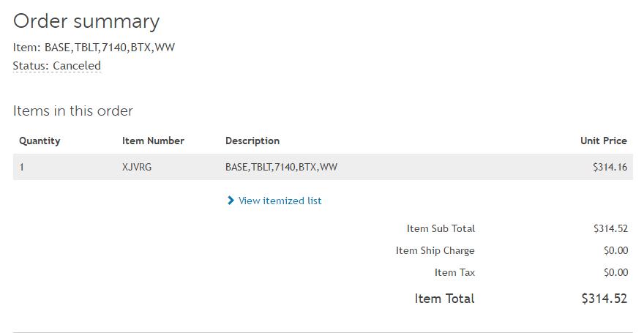Select item number XJVRG in the table
644x333 pixels.
[x=136, y=167]
